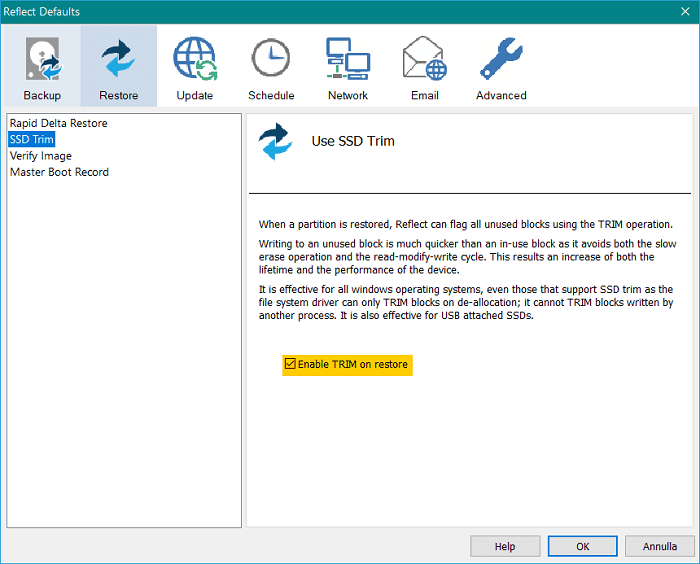Screen dimensions: 700x564
Task: Close the Reflect Defaults dialog
Action: tap(685, 12)
